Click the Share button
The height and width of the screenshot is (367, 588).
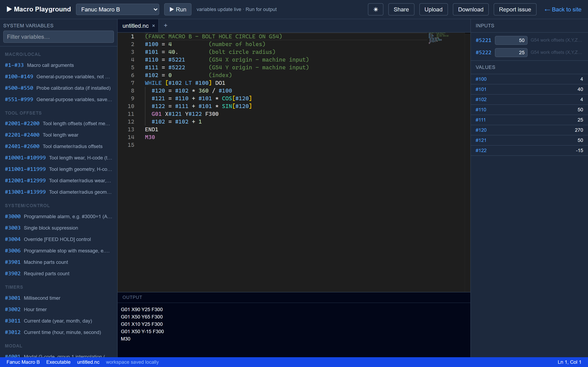pyautogui.click(x=401, y=9)
